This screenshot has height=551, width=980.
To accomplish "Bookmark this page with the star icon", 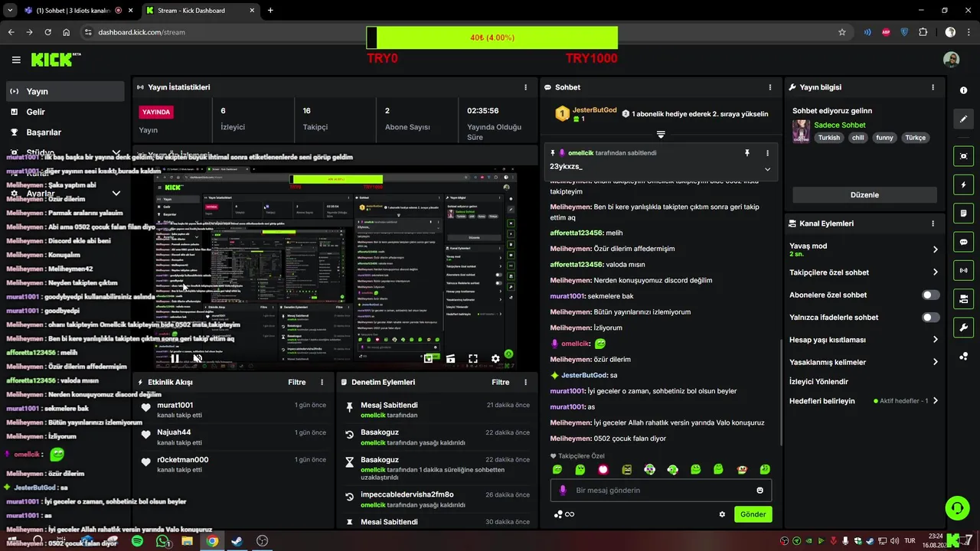I will [x=842, y=32].
